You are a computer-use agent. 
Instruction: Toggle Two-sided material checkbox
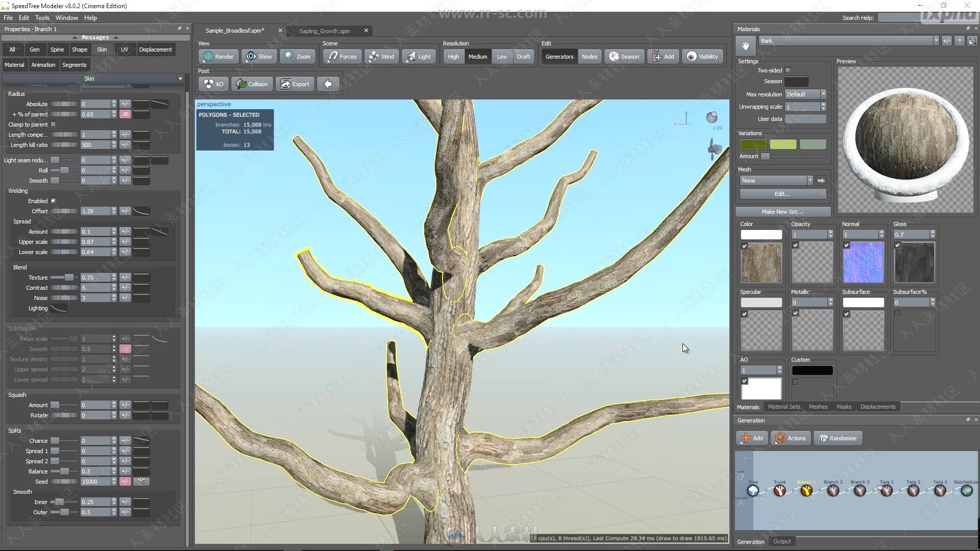788,70
